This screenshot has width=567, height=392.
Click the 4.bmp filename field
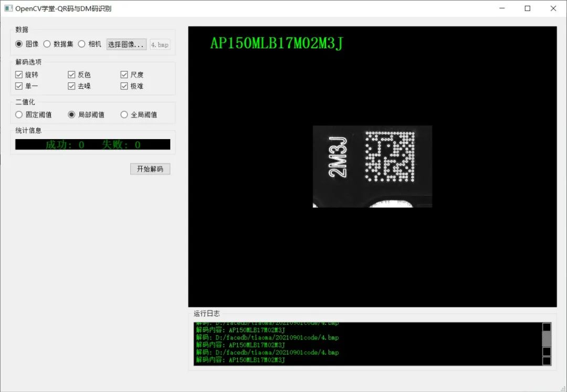click(x=160, y=45)
